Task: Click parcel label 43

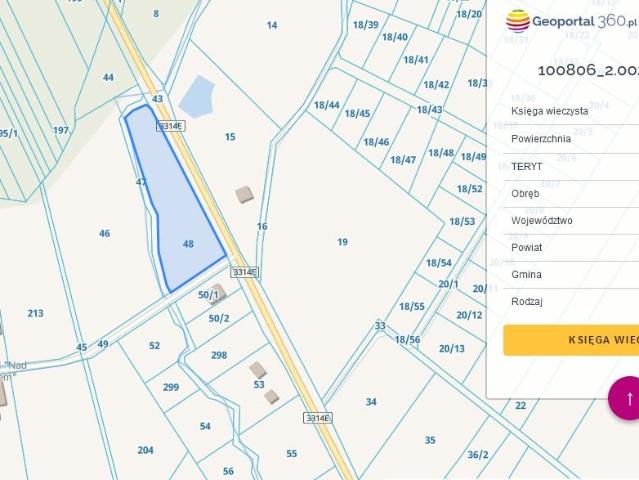Action: [157, 99]
